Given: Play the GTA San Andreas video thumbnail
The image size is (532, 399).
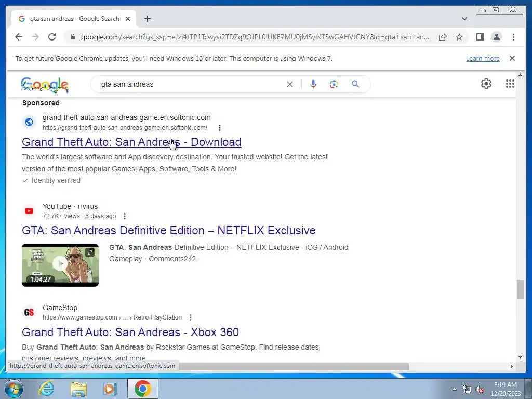Looking at the screenshot, I should tap(60, 265).
